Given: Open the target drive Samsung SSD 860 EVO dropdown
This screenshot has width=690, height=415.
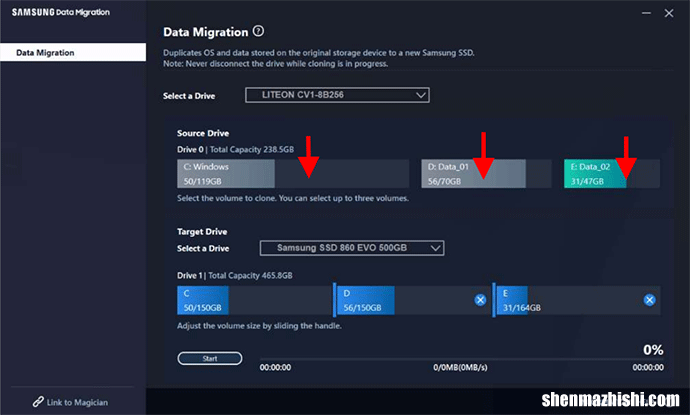Looking at the screenshot, I should tap(352, 248).
